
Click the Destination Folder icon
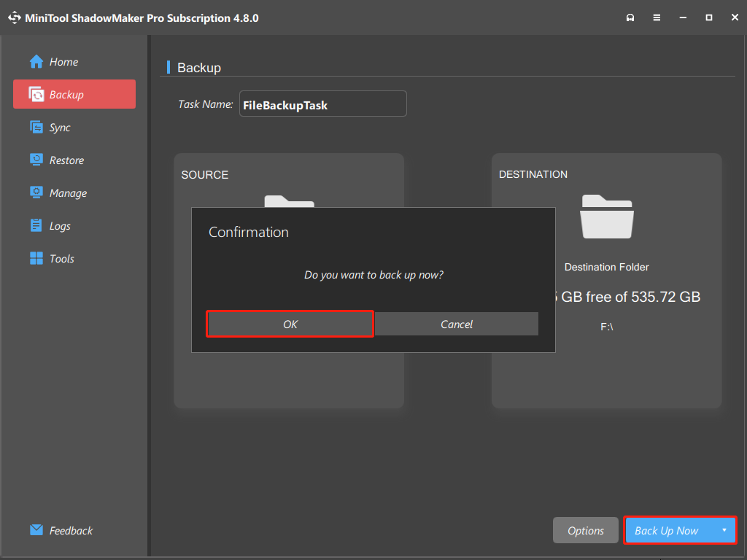(606, 217)
